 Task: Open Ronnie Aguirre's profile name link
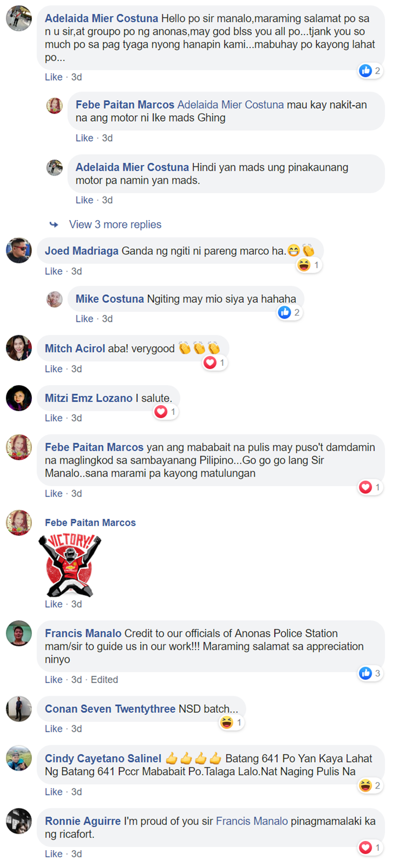83,821
